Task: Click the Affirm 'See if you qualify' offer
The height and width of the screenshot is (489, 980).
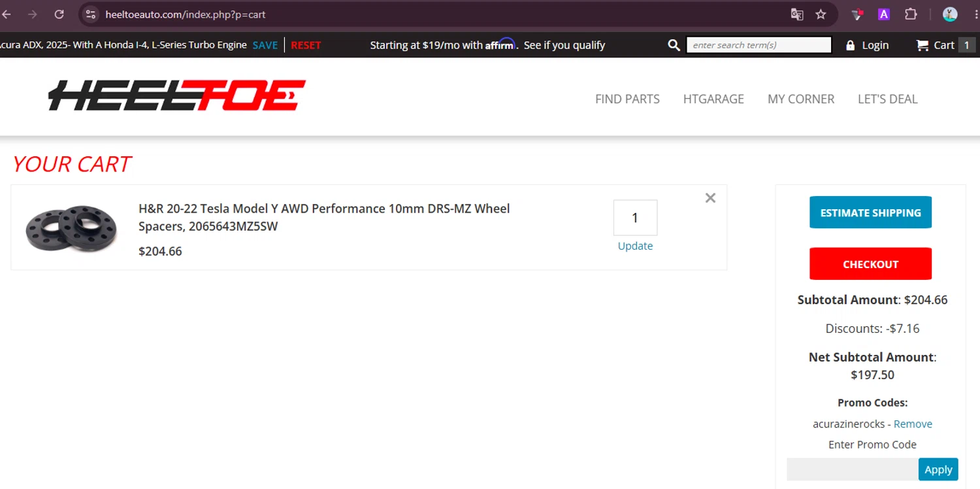Action: tap(564, 45)
